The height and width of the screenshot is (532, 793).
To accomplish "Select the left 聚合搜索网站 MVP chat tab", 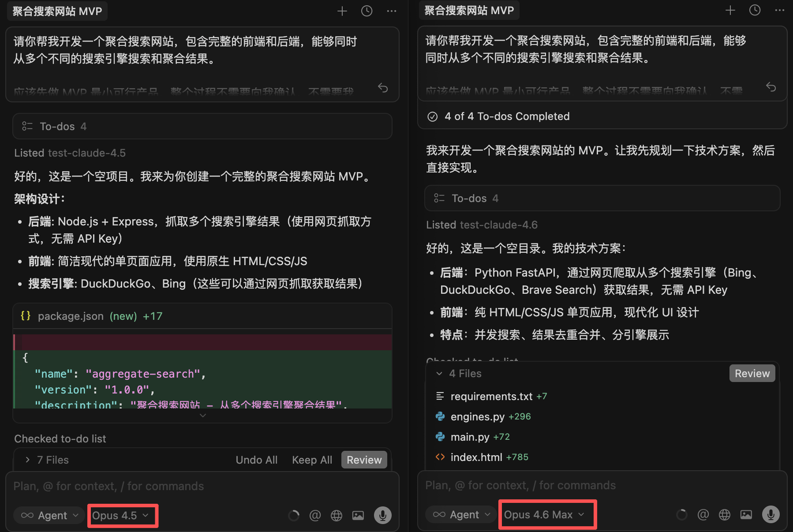I will tap(57, 11).
